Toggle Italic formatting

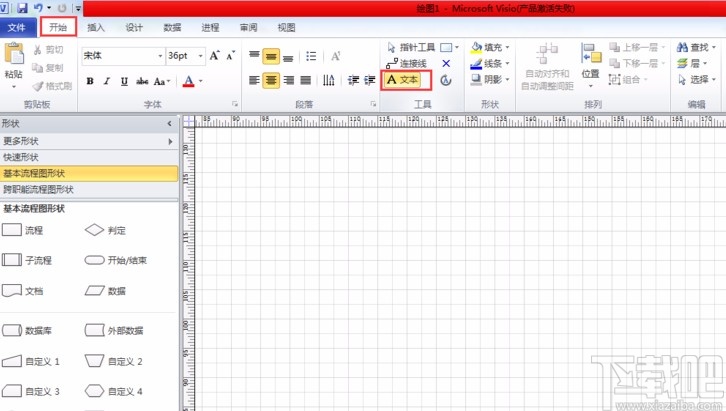pos(107,81)
